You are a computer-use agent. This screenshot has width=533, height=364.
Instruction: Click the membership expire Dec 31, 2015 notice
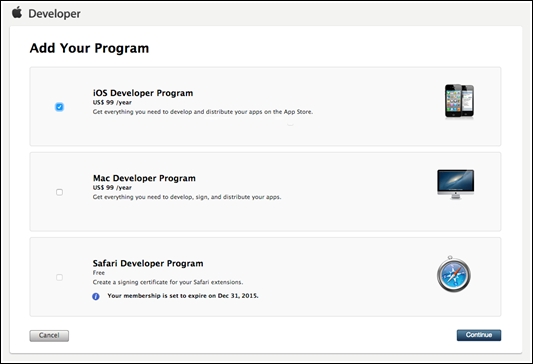click(x=183, y=296)
